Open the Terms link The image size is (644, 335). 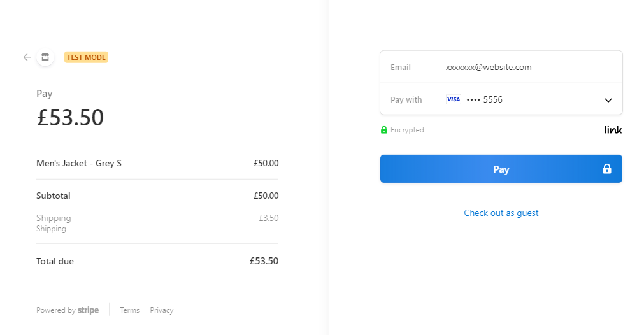coord(129,310)
